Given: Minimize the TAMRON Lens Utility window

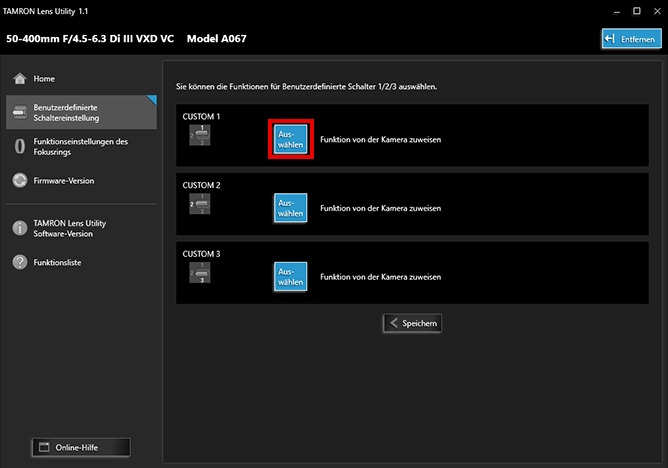Looking at the screenshot, I should tap(616, 11).
